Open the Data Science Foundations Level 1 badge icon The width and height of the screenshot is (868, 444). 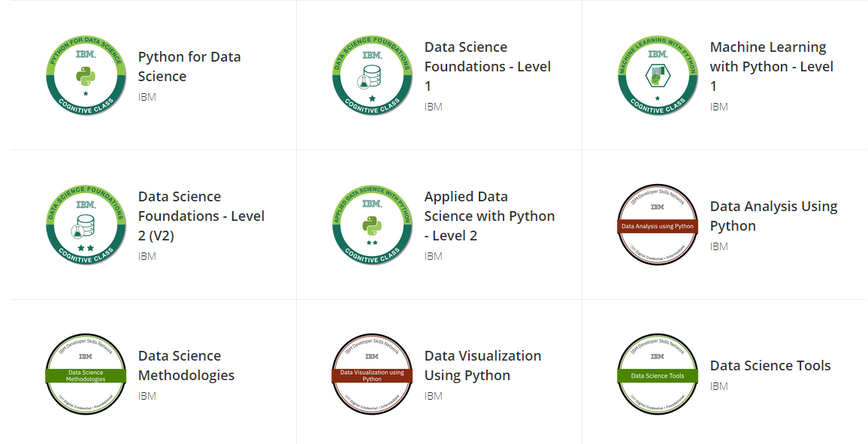(372, 76)
